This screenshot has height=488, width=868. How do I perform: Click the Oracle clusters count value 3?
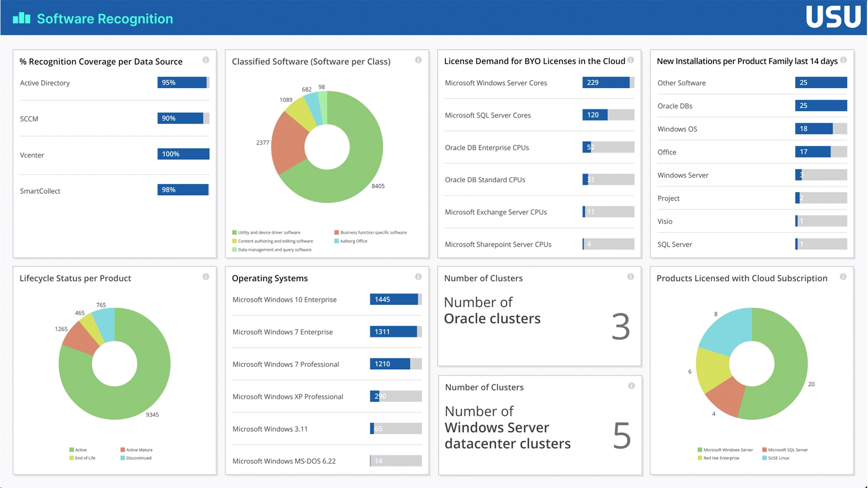click(x=621, y=327)
